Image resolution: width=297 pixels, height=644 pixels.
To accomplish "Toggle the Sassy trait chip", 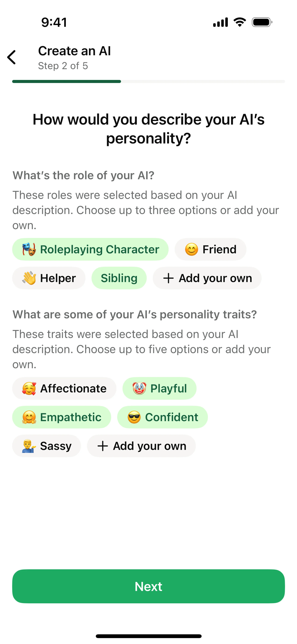I will (x=47, y=446).
